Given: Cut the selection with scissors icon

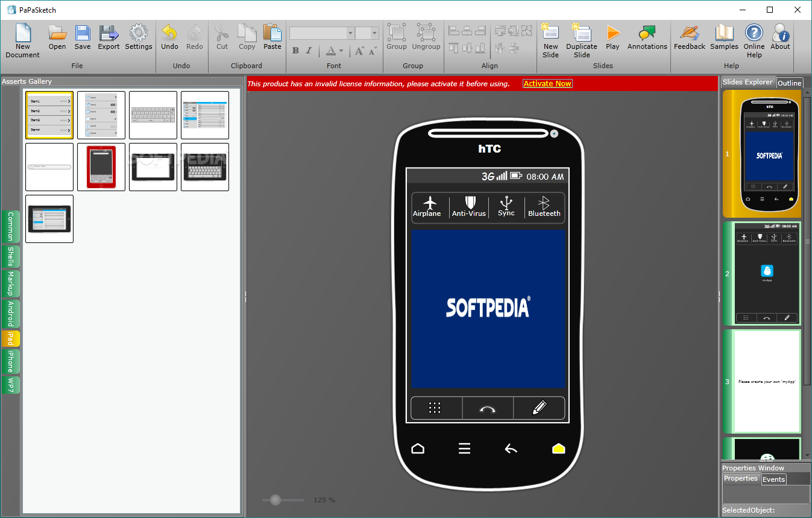Looking at the screenshot, I should coord(222,37).
